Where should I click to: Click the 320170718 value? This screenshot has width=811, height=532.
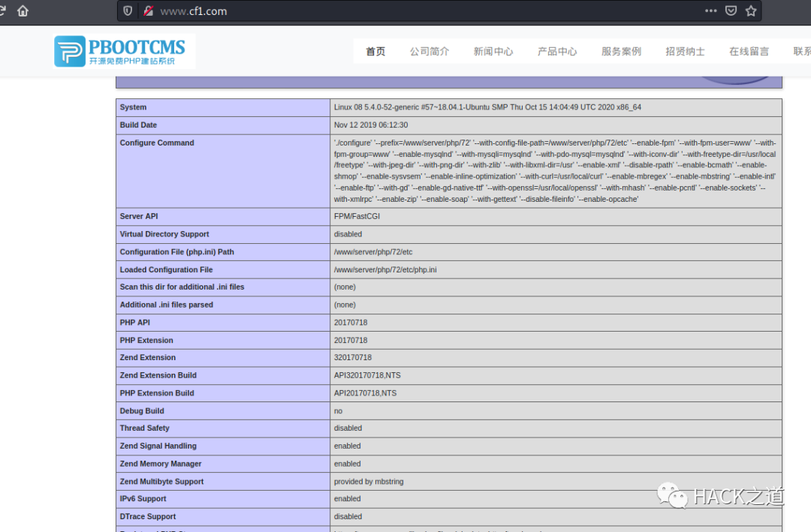coord(353,357)
